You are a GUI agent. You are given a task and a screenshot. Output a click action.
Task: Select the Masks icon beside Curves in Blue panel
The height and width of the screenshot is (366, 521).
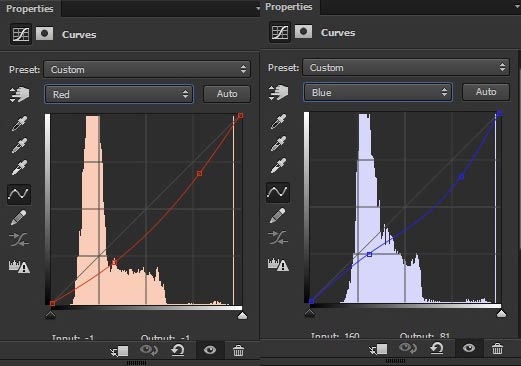[x=304, y=32]
